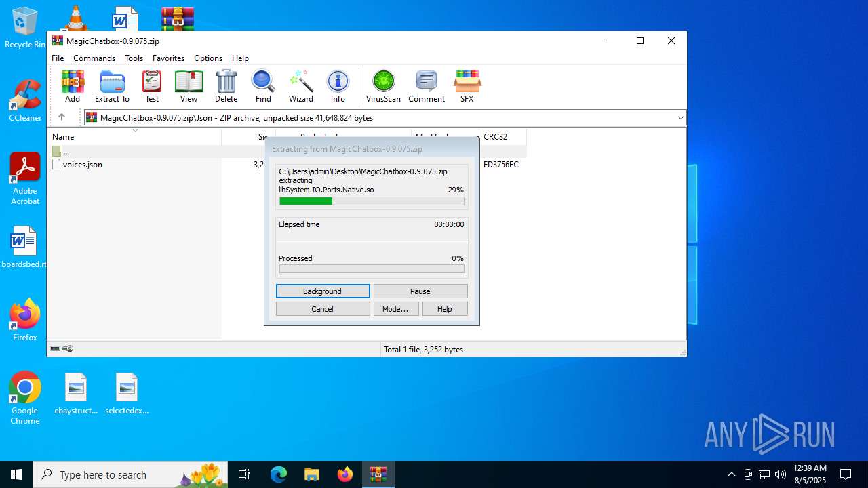This screenshot has height=488, width=868.
Task: Open the Extract To tool
Action: (x=112, y=86)
